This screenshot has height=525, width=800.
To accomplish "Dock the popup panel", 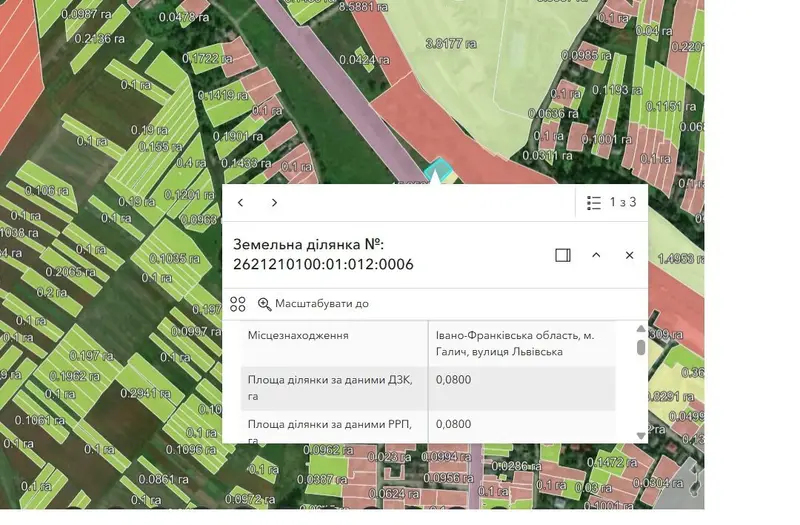I will point(563,255).
